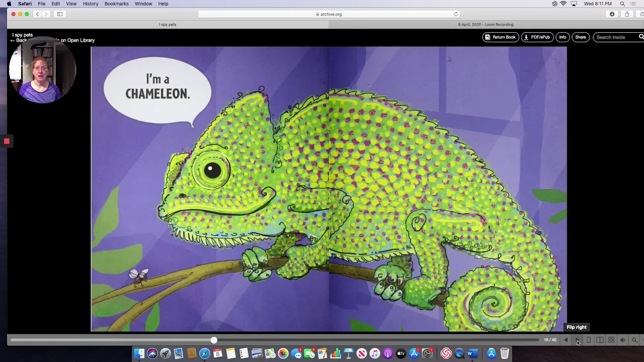This screenshot has height=362, width=644.
Task: Open Spotlight search in menu bar
Action: pyautogui.click(x=622, y=4)
